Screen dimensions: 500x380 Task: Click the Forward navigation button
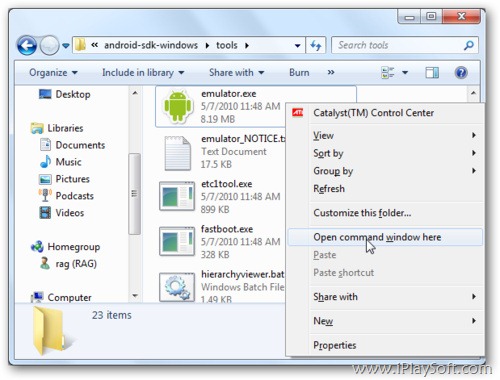coord(50,45)
